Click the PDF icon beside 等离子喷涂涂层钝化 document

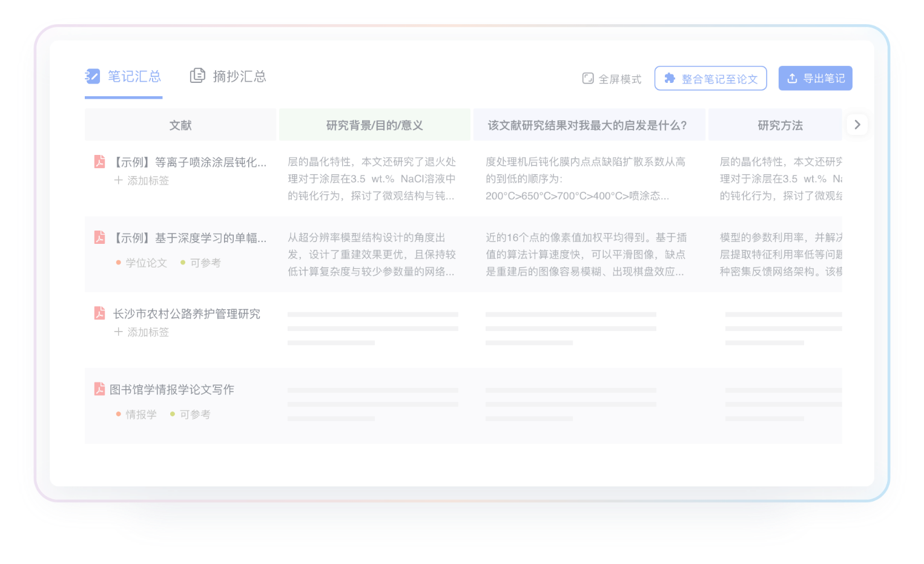coord(99,162)
